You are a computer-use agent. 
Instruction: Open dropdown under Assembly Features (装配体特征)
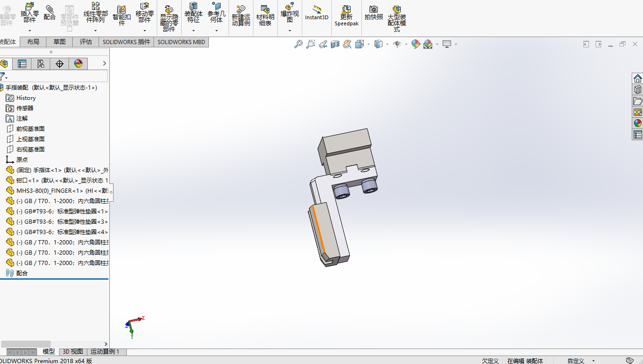tap(193, 30)
